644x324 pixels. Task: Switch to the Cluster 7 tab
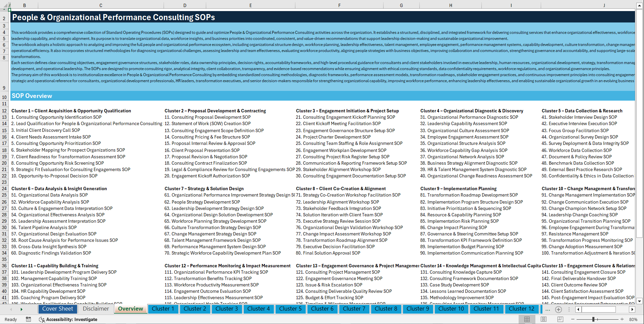click(354, 309)
